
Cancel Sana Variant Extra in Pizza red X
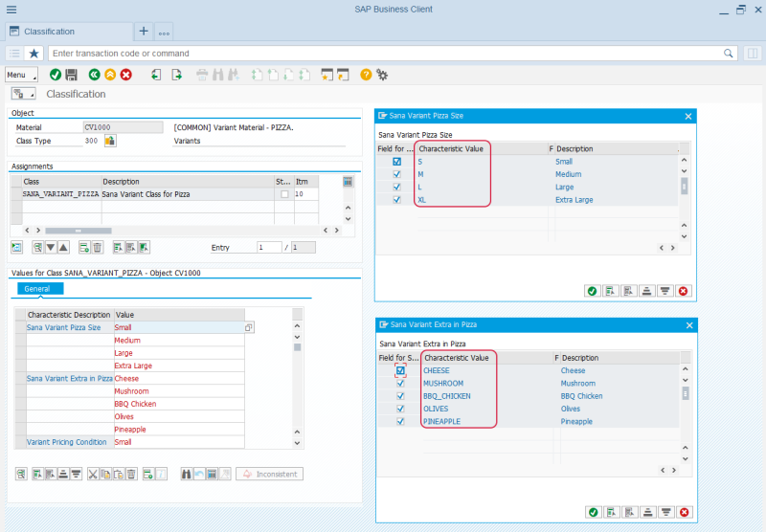(684, 512)
